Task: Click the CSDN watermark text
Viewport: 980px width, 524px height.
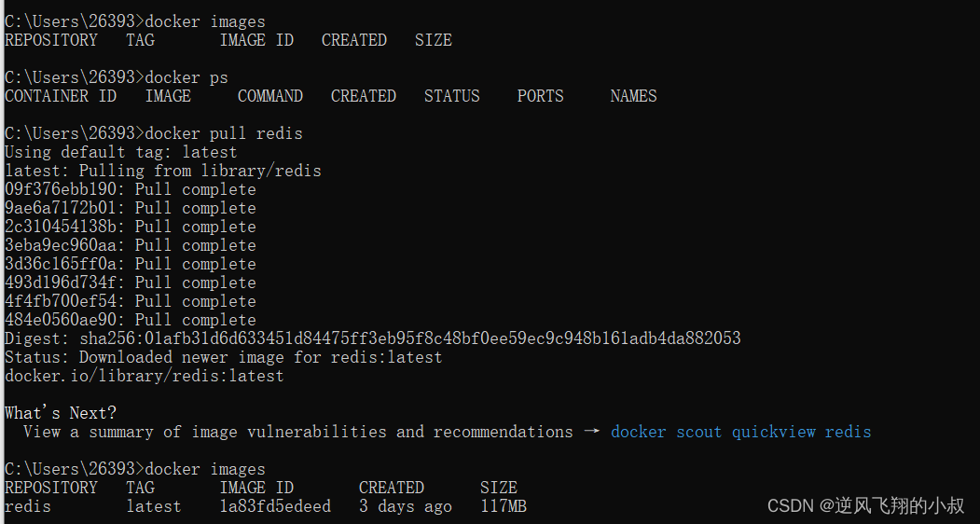Action: tap(865, 505)
